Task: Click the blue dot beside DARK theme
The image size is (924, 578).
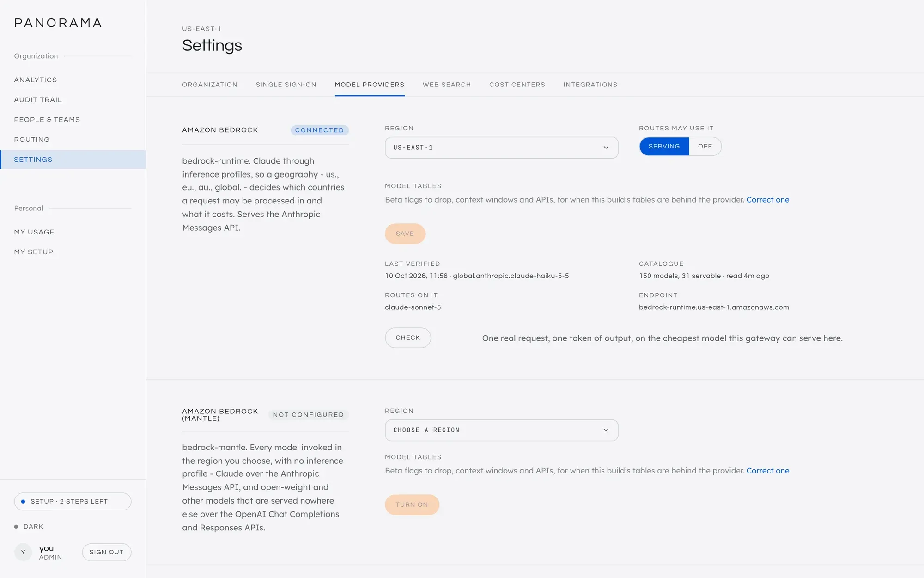Action: [16, 527]
